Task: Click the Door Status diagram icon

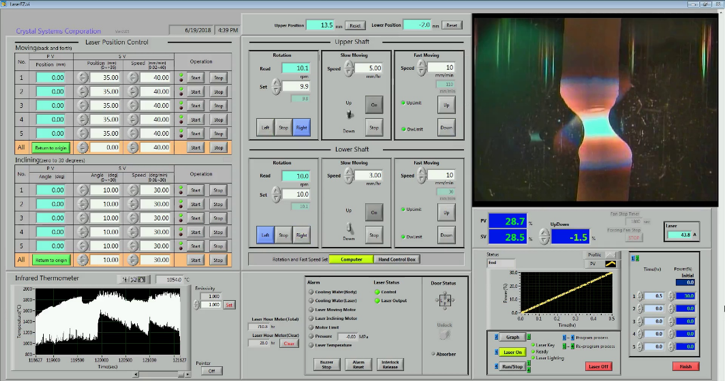Action: 444,301
